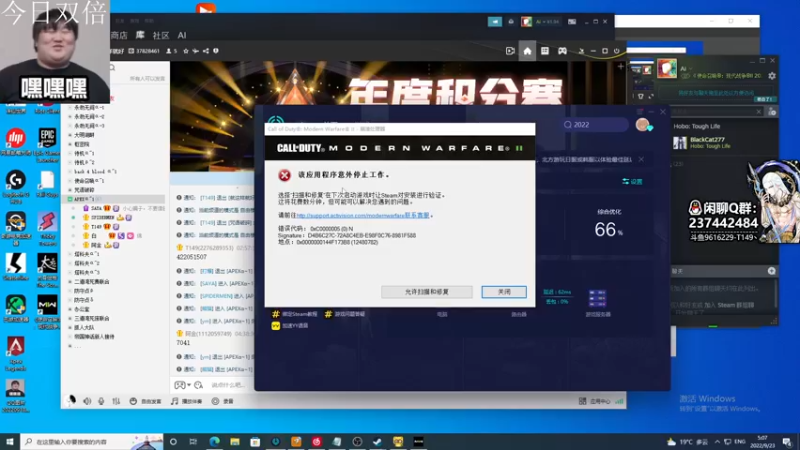Open the notification center in the system tray
This screenshot has width=800, height=450.
pyautogui.click(x=787, y=441)
